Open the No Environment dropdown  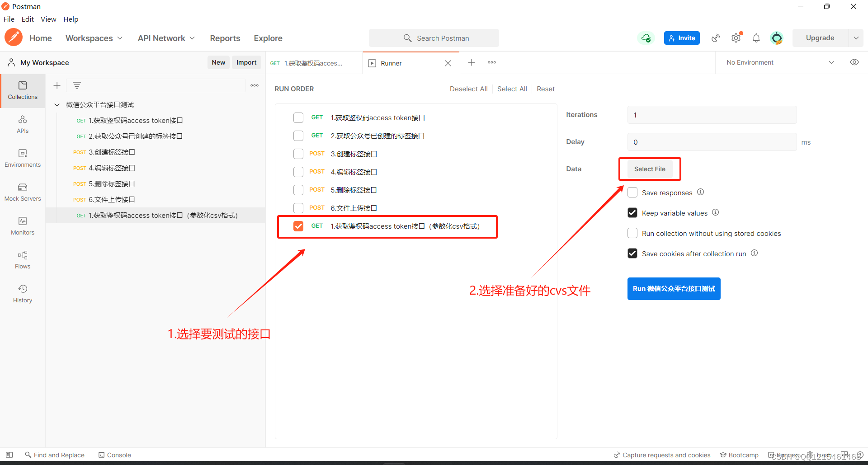click(780, 62)
